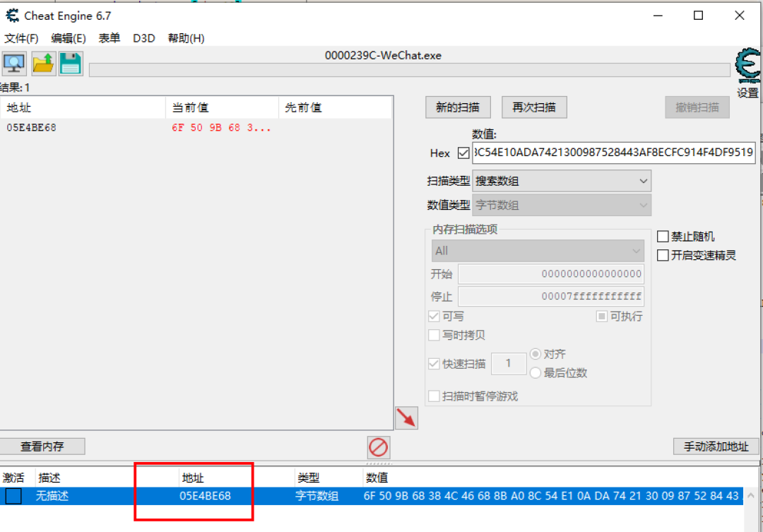Click the 激活 column header
The width and height of the screenshot is (763, 532).
pyautogui.click(x=13, y=478)
